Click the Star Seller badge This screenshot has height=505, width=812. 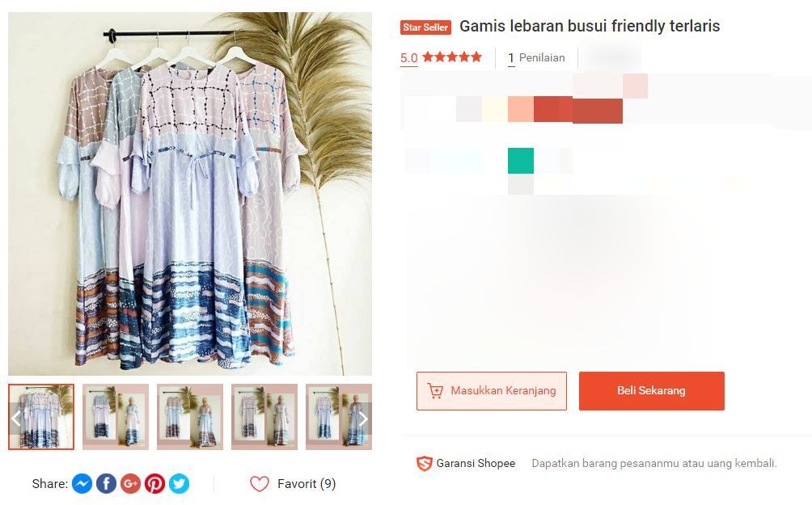point(425,27)
